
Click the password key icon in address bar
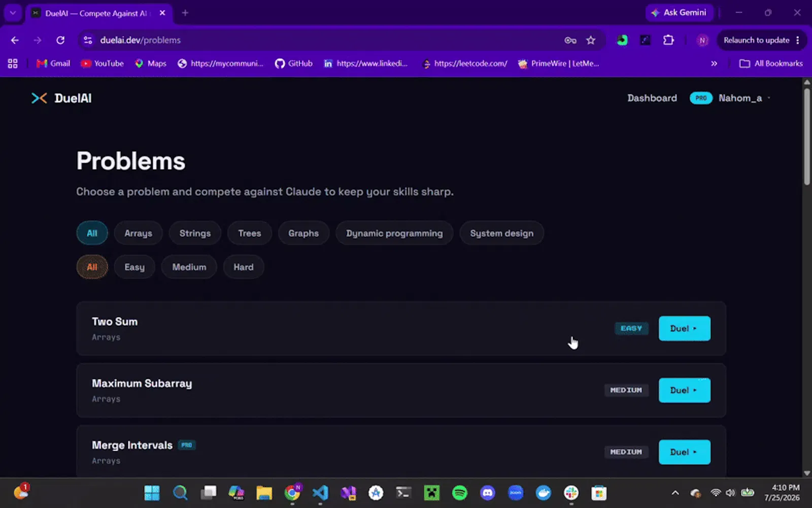(570, 40)
